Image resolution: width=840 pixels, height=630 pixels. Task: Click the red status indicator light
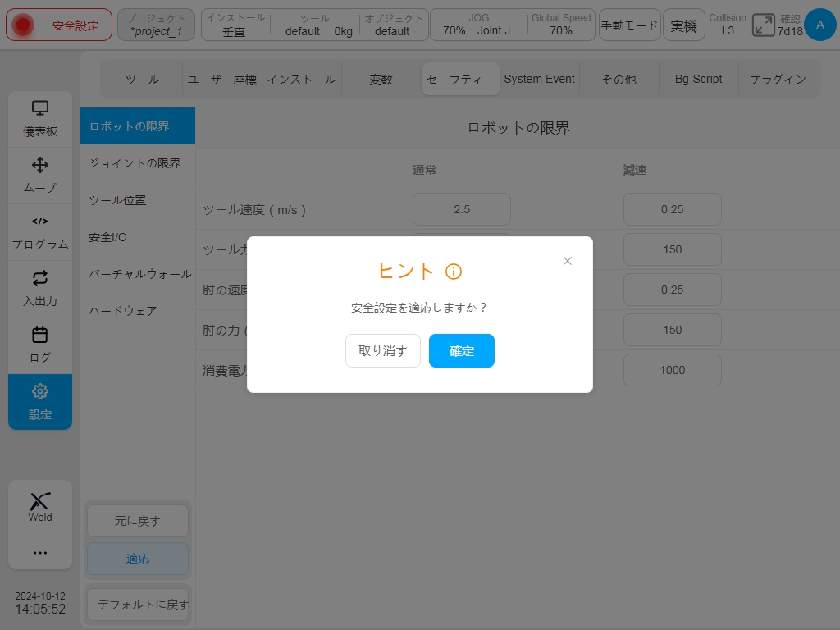pos(22,25)
